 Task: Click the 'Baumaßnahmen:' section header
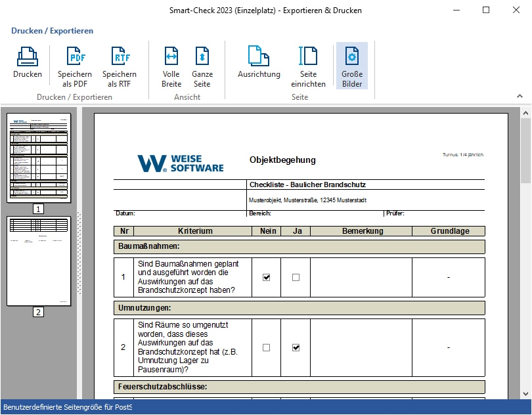299,246
